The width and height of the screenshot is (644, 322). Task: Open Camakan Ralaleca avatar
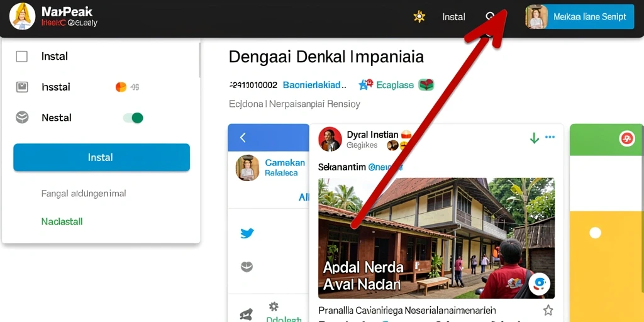pyautogui.click(x=248, y=168)
